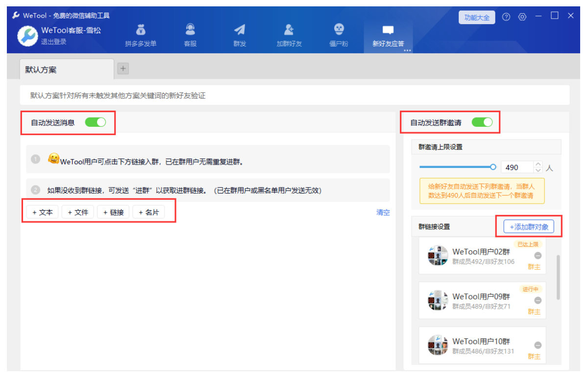Toggle the 自动发送群邀请 switch
This screenshot has height=382, width=588.
tap(482, 122)
